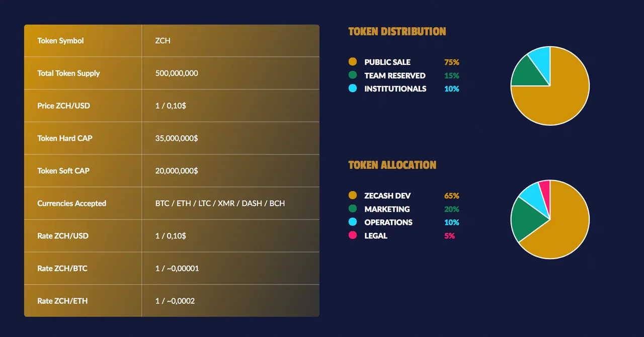Click the Token Distribution heading
Screen dimensions: 644x337
coord(397,31)
